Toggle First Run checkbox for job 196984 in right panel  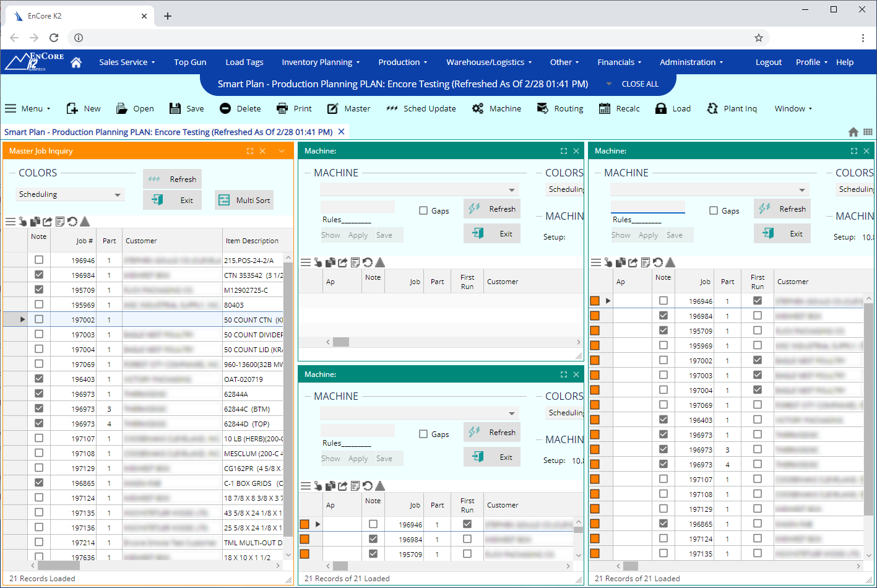pos(757,316)
